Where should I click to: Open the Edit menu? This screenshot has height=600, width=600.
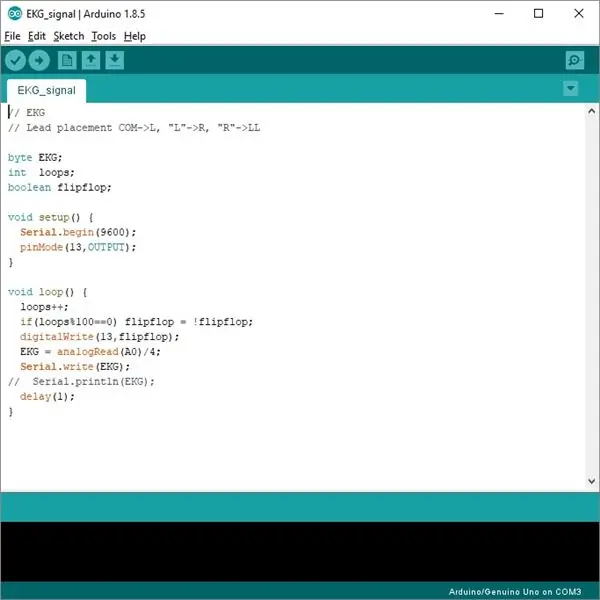(37, 36)
